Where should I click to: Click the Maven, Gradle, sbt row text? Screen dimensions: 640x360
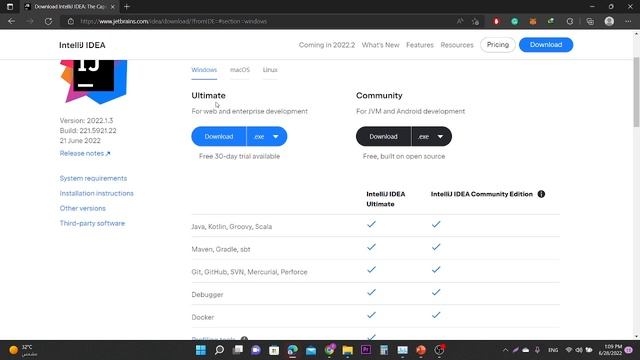pyautogui.click(x=221, y=249)
